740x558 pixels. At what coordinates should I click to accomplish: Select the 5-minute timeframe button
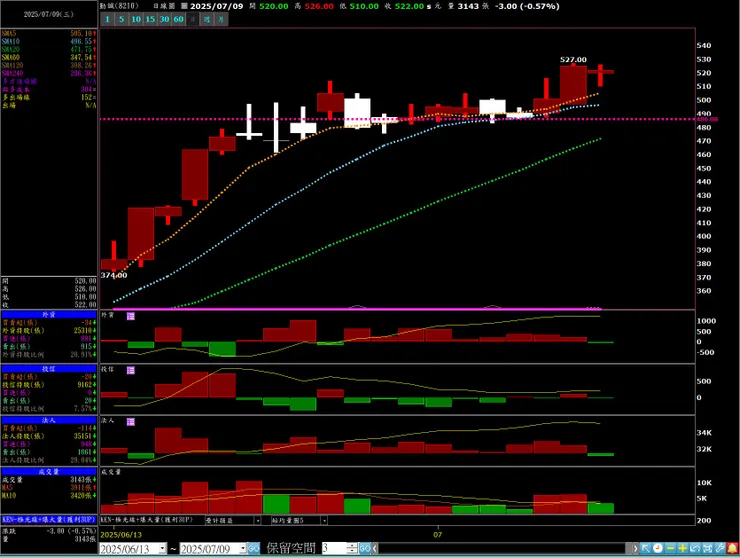pos(121,19)
